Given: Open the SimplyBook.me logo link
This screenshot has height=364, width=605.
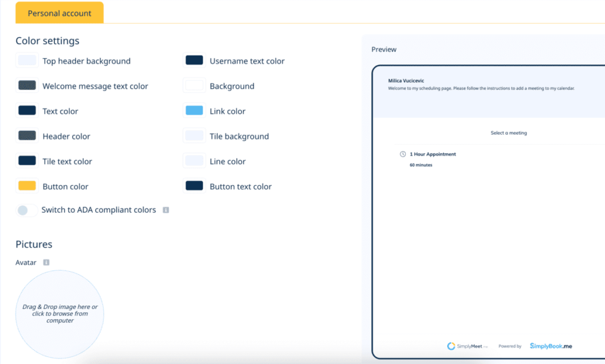Looking at the screenshot, I should point(551,346).
